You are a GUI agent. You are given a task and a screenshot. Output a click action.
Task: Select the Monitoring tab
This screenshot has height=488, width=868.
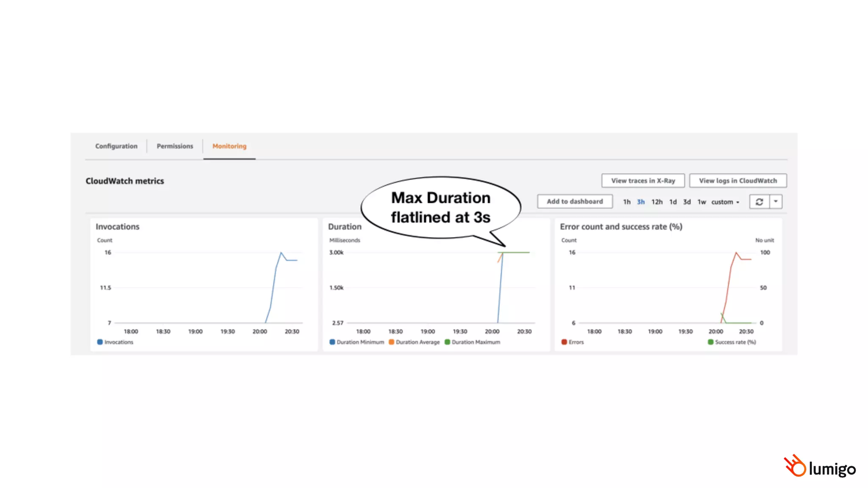[x=229, y=146]
